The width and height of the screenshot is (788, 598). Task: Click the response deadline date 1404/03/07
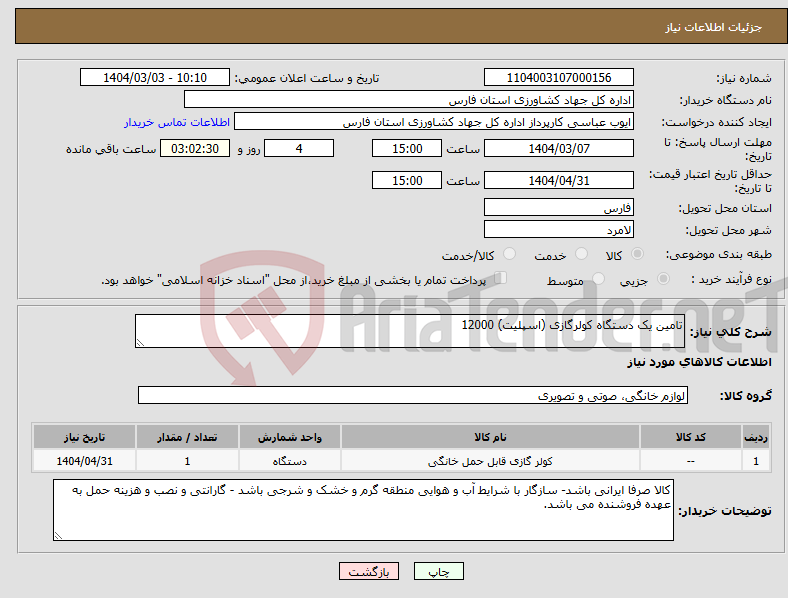coord(558,148)
